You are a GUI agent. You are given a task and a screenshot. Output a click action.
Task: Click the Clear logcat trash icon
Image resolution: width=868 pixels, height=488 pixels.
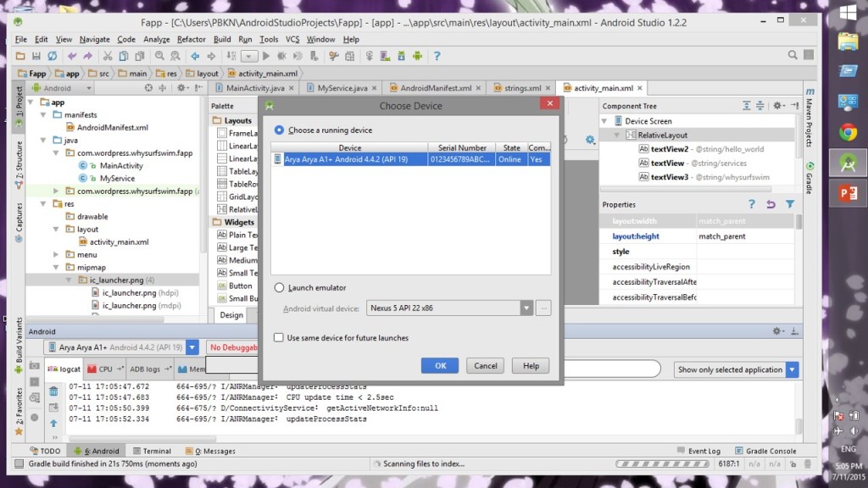[53, 391]
